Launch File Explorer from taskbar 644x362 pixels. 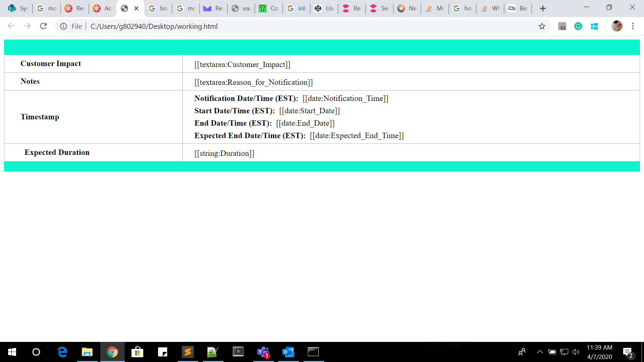pos(87,352)
